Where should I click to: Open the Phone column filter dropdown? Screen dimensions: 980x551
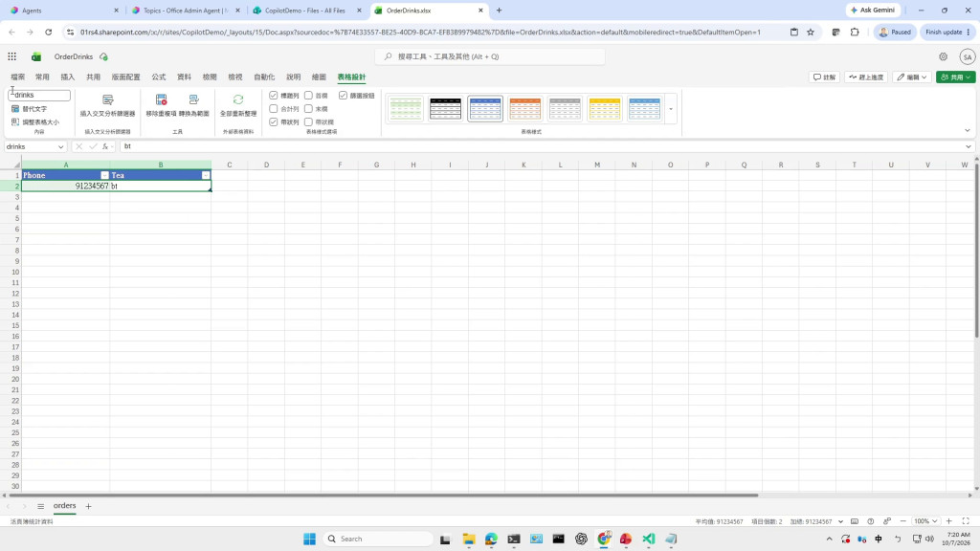pyautogui.click(x=104, y=176)
